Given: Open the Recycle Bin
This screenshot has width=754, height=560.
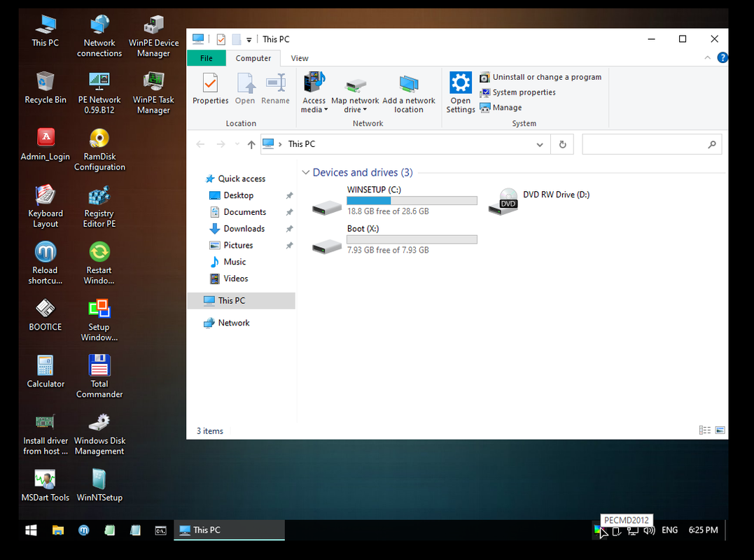Looking at the screenshot, I should tap(46, 87).
